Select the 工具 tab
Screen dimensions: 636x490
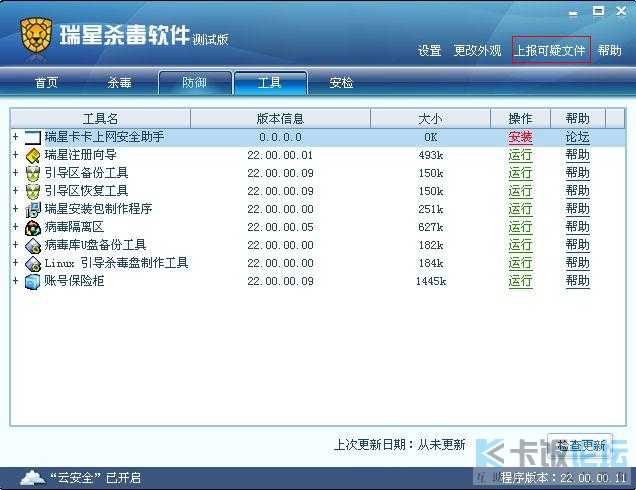point(270,83)
